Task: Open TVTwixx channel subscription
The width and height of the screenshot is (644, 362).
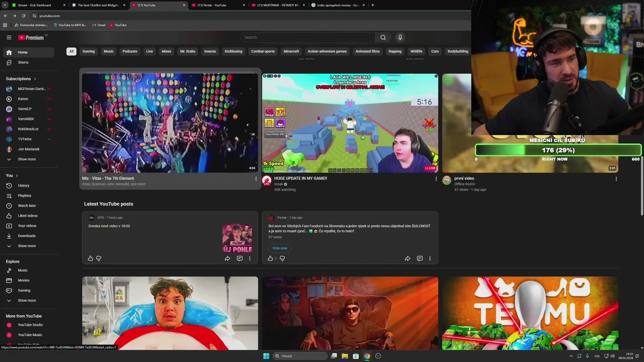Action: 28,139
